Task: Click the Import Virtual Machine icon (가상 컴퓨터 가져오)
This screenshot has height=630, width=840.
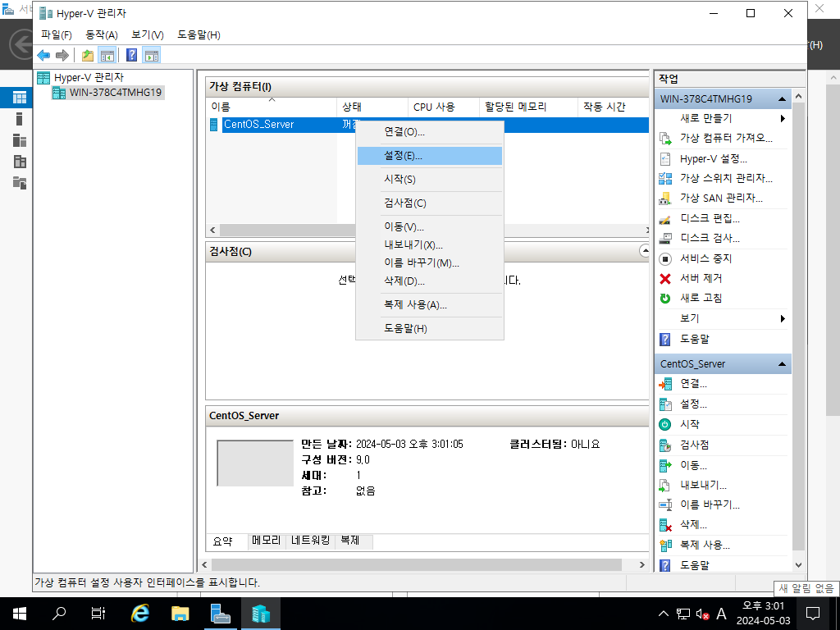Action: [x=664, y=138]
